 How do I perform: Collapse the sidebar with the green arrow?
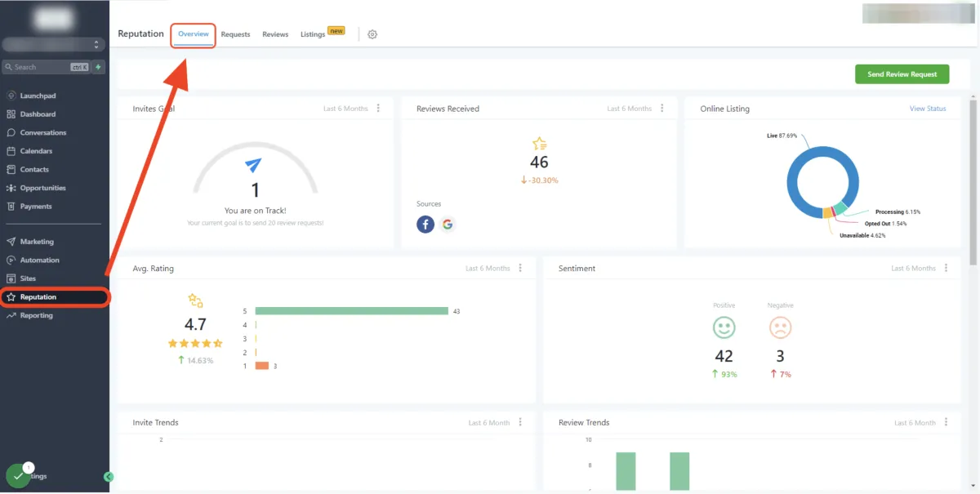[109, 477]
